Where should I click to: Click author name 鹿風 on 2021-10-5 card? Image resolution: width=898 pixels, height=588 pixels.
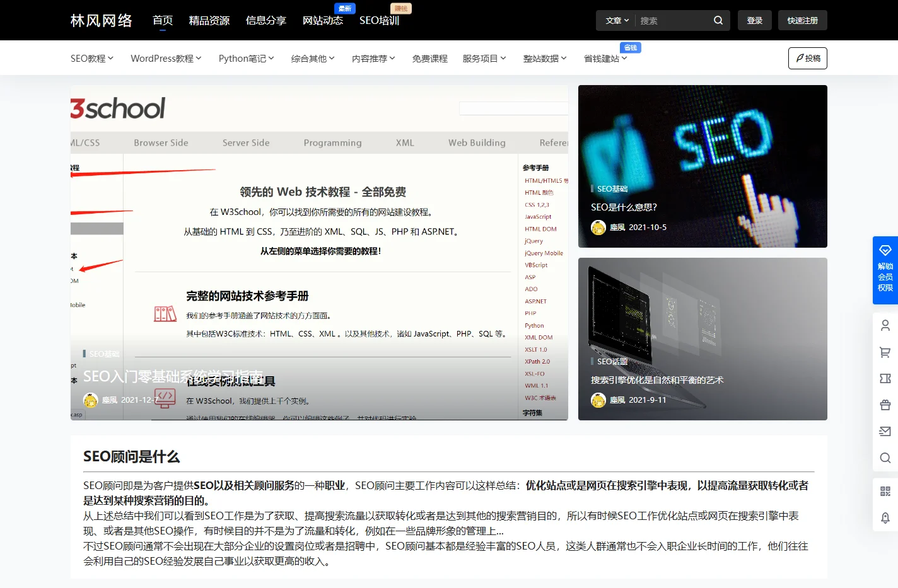tap(617, 228)
